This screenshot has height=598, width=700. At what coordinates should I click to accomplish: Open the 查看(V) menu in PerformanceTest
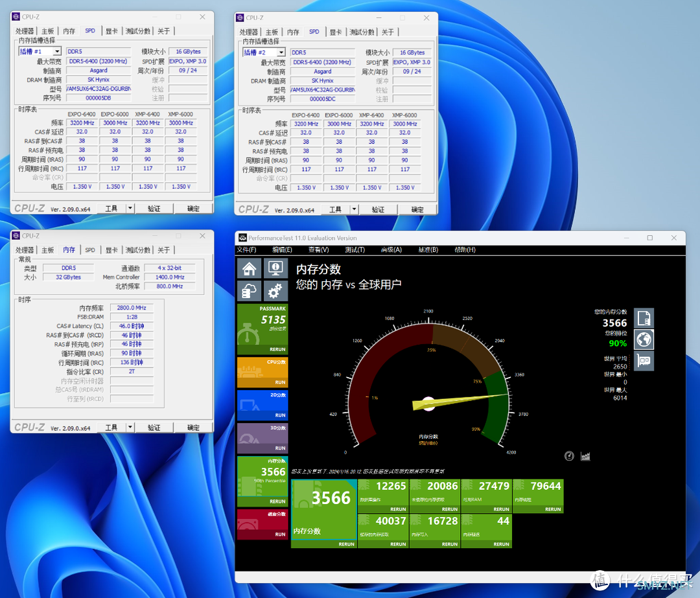click(318, 249)
